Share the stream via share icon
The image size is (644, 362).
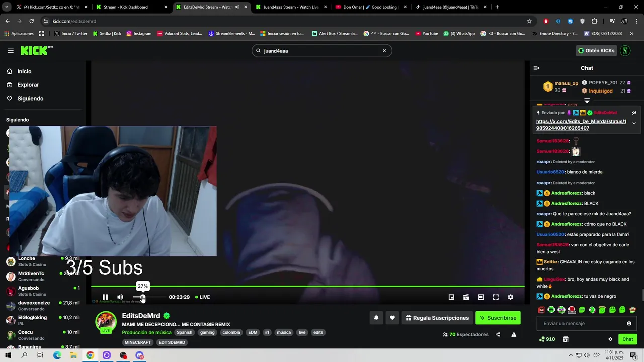[x=498, y=335]
